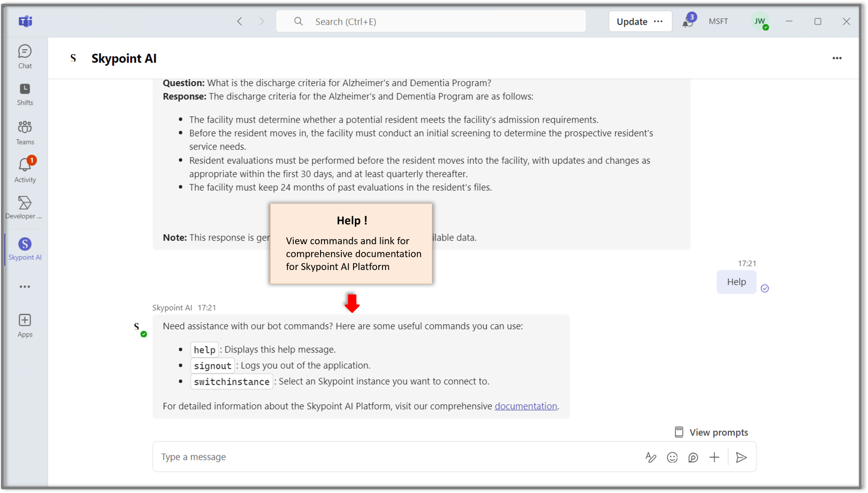Image resolution: width=868 pixels, height=493 pixels.
Task: Select the Skypoint AI sidebar tab
Action: (25, 249)
